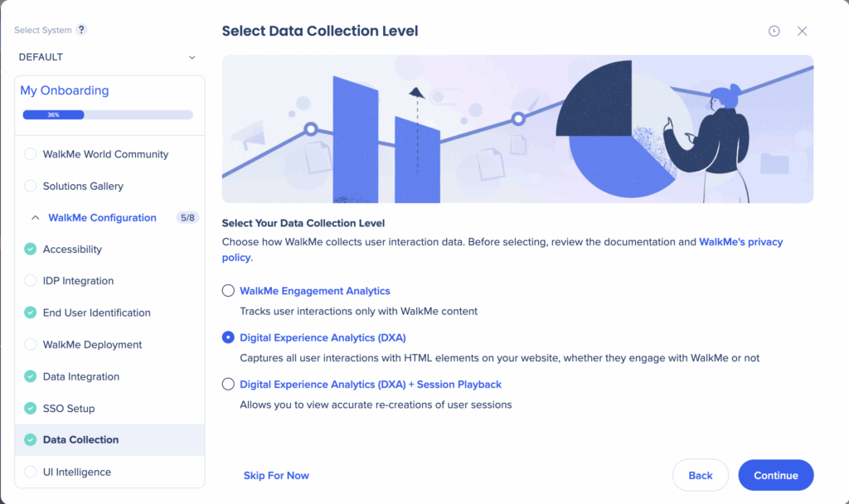The width and height of the screenshot is (849, 504).
Task: Open WalkMe's privacy policy link
Action: pos(740,242)
